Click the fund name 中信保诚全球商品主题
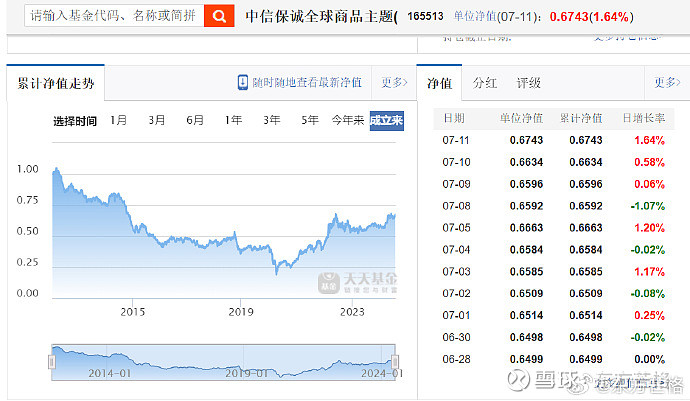The height and width of the screenshot is (401, 690). point(321,17)
